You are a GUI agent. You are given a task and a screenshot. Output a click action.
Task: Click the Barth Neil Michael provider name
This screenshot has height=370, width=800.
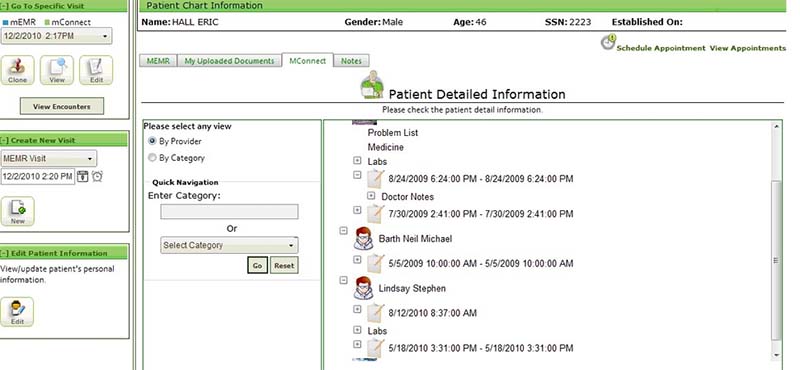[415, 239]
